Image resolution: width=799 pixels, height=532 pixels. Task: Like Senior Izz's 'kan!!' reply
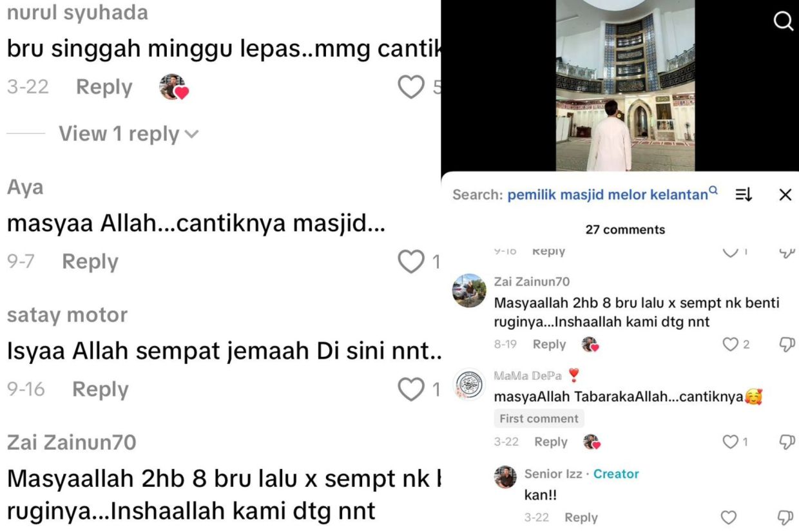729,517
